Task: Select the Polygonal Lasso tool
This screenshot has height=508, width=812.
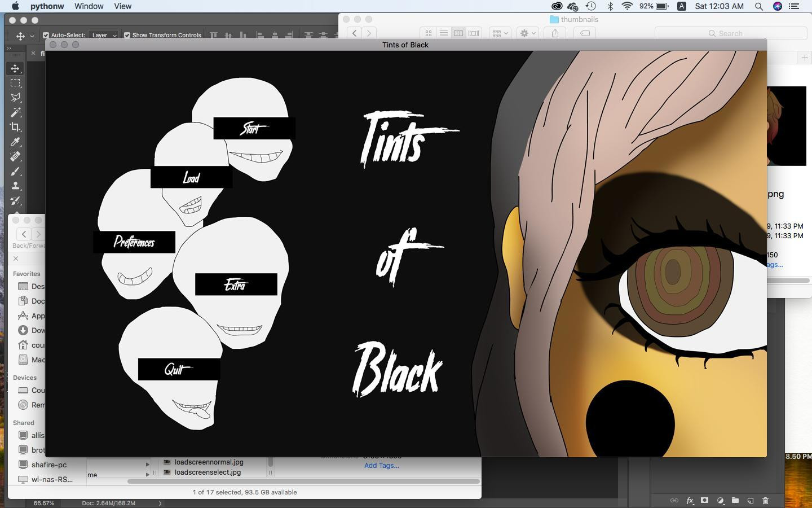Action: point(16,98)
